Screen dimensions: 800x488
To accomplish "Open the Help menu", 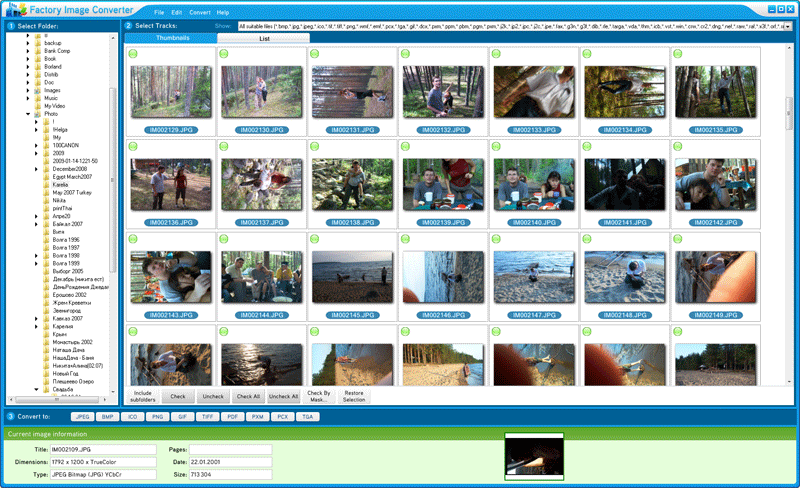I will 222,12.
